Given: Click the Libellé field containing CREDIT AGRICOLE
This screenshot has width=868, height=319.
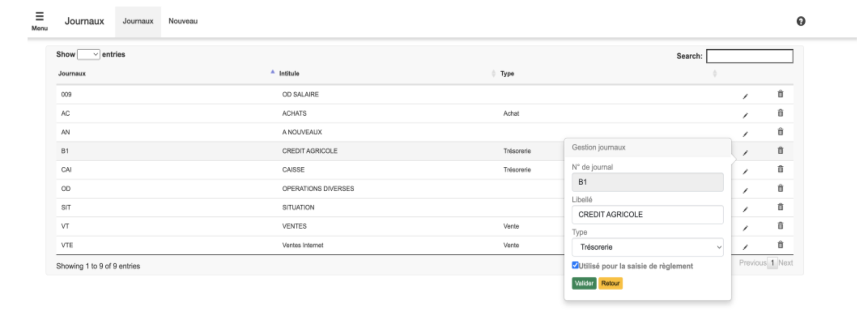Looking at the screenshot, I should pyautogui.click(x=647, y=215).
